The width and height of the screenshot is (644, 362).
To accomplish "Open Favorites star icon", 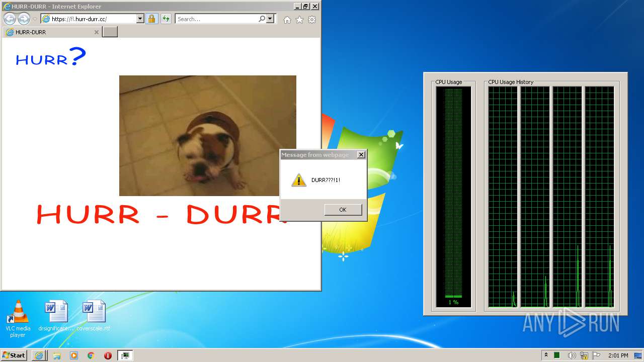I will (x=299, y=20).
